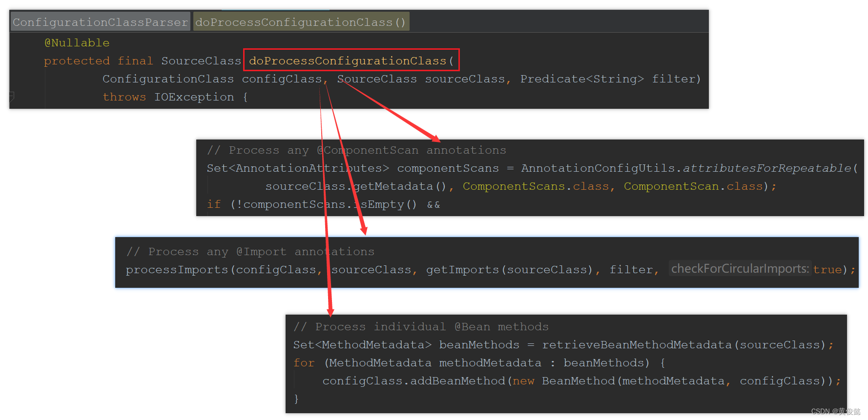Image resolution: width=868 pixels, height=420 pixels.
Task: Click the Set<MethodMetadata> type
Action: [x=362, y=345]
